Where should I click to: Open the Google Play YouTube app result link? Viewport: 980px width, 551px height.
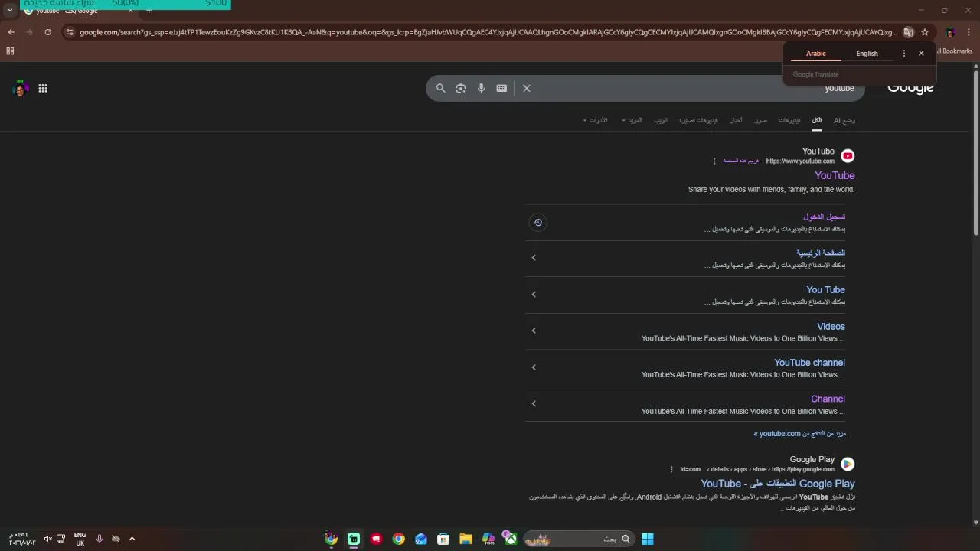click(x=778, y=484)
